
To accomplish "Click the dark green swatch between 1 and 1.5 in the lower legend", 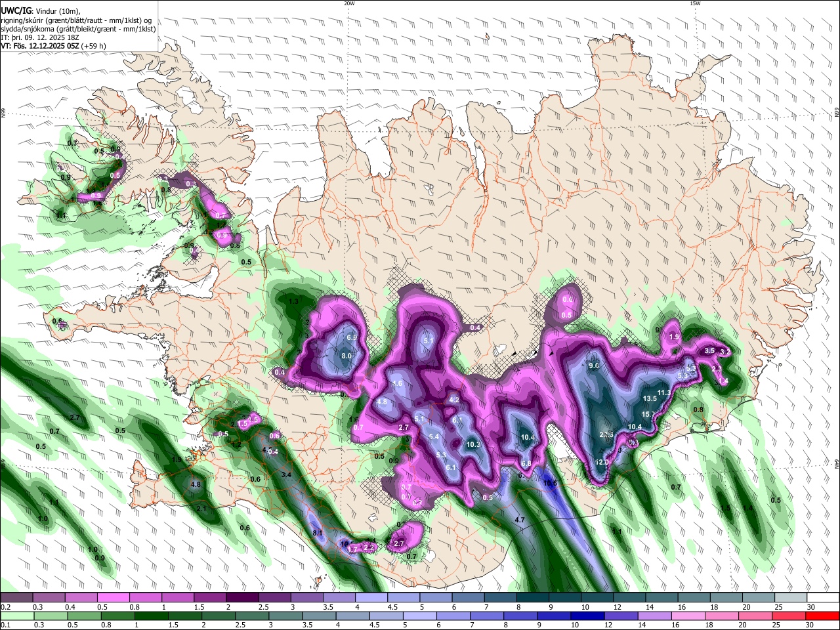I will click(x=152, y=616).
